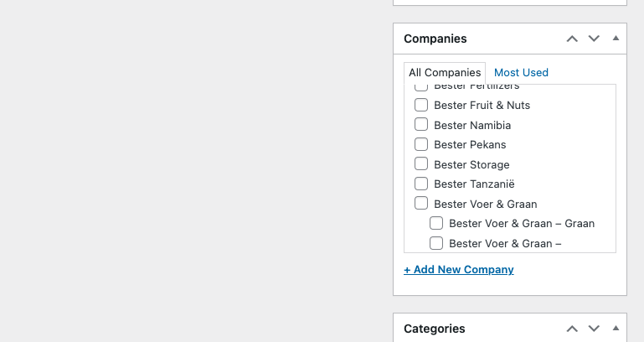Move Companies panel down
The height and width of the screenshot is (342, 644).
(594, 39)
